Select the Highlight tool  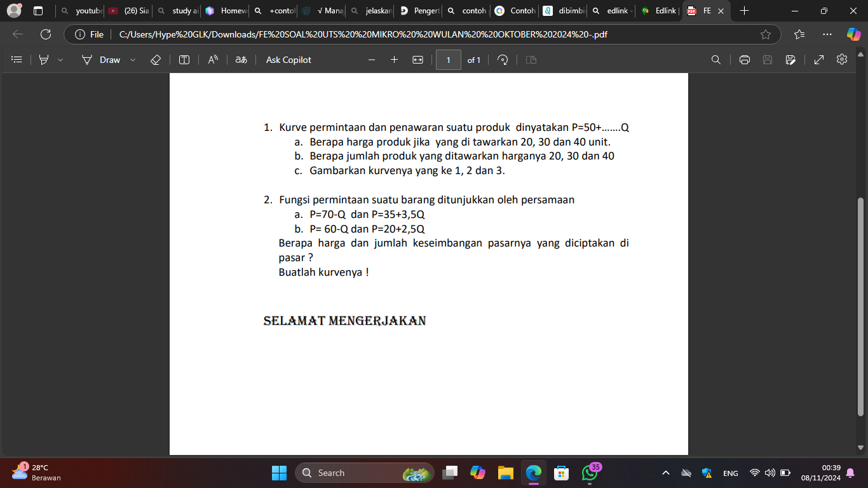pos(44,60)
